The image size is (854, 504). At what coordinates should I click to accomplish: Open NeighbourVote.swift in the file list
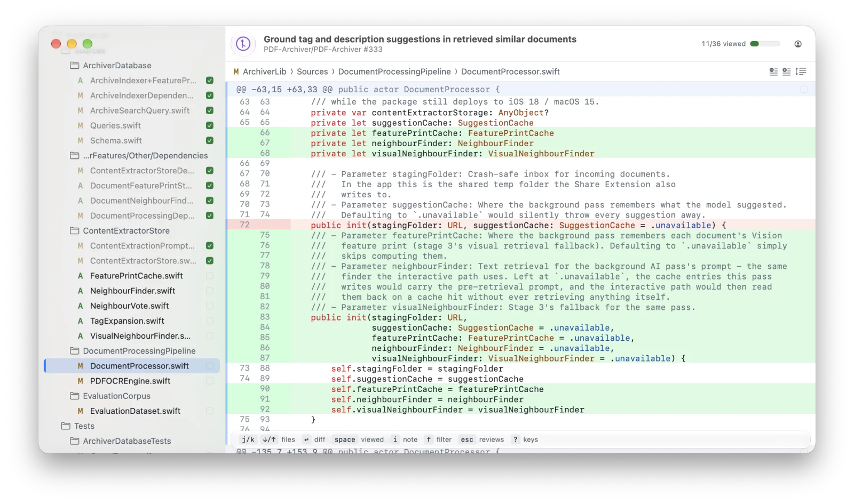[x=130, y=306]
